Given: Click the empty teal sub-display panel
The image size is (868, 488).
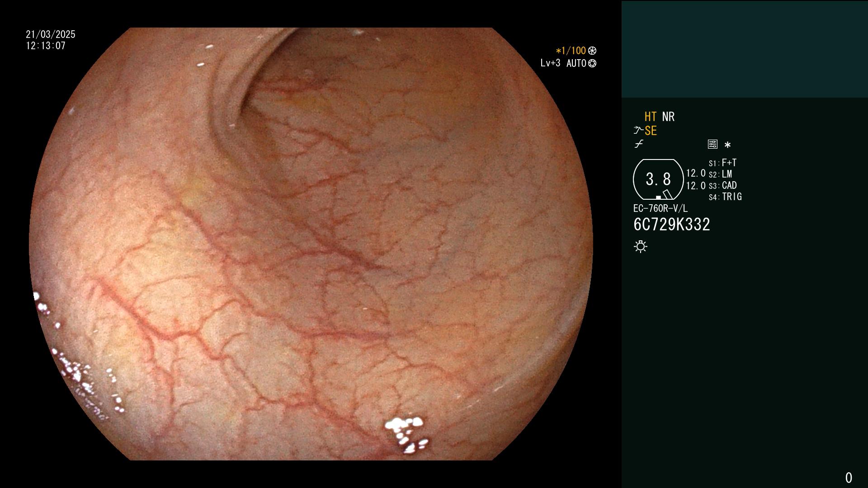Looking at the screenshot, I should coord(745,49).
